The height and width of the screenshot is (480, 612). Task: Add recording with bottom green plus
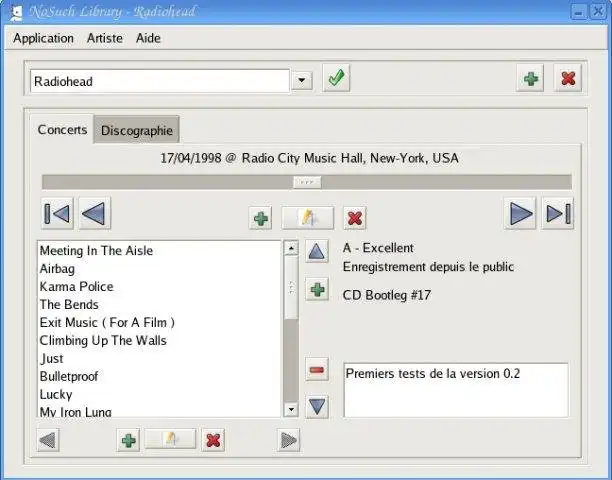[128, 440]
